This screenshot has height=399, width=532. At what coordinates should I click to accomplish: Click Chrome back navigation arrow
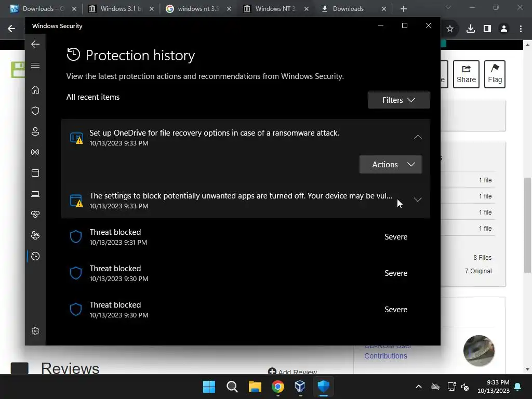11,29
